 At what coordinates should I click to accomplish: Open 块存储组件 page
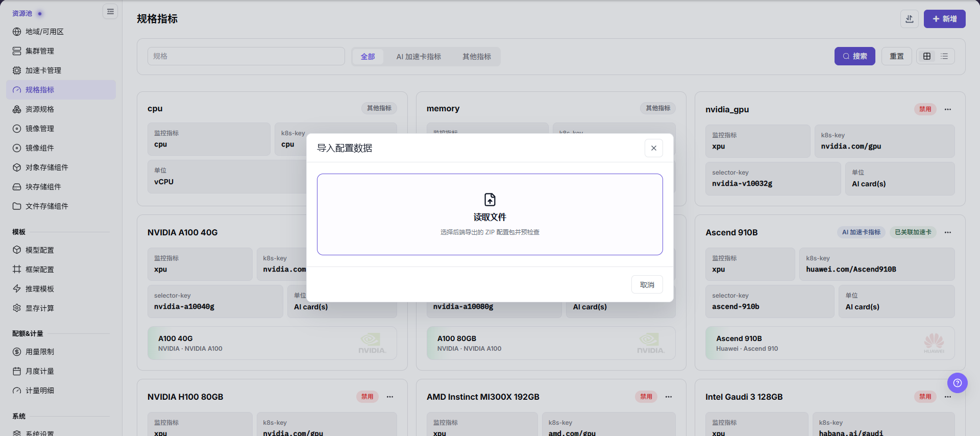pos(61,187)
